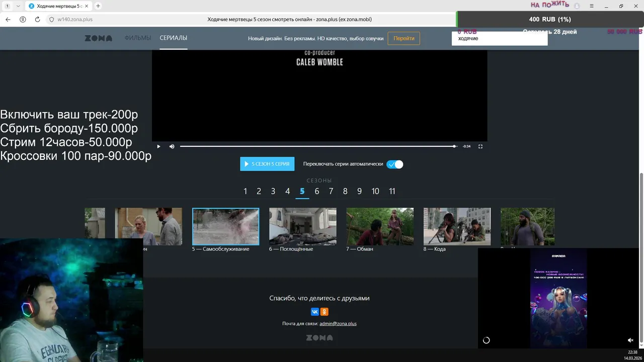Click the address bar w140.zona.plus

click(75, 20)
